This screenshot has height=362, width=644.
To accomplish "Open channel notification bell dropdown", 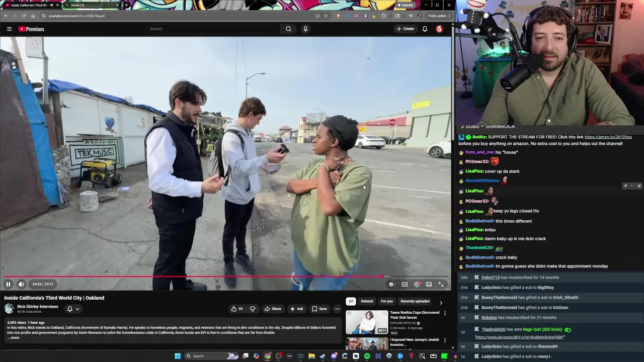I will tap(73, 309).
